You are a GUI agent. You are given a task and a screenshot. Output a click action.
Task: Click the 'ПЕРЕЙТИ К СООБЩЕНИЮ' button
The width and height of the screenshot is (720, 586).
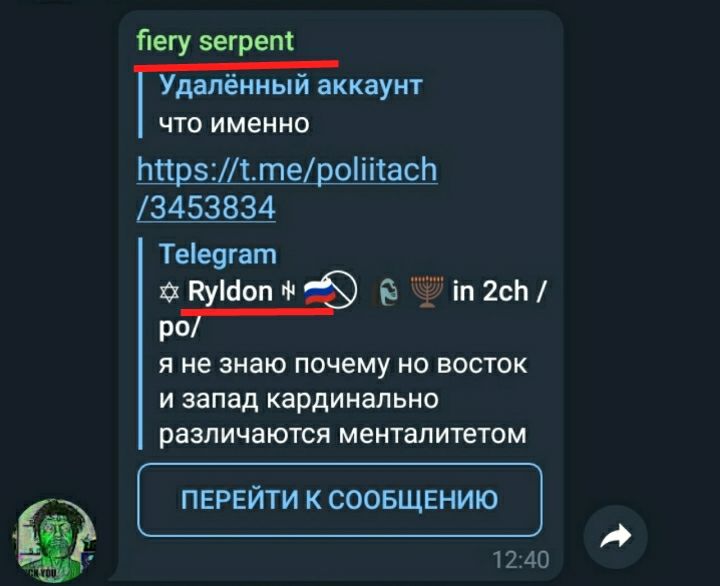(340, 500)
